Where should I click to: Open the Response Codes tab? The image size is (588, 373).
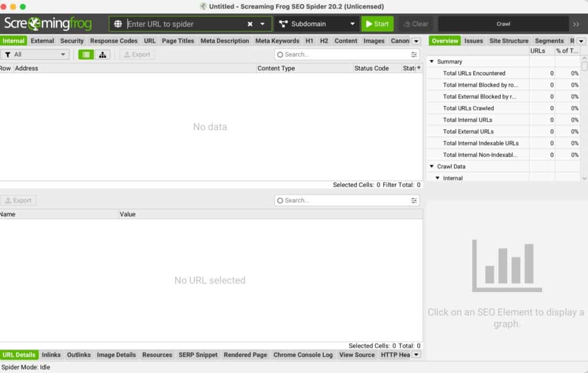pyautogui.click(x=114, y=41)
